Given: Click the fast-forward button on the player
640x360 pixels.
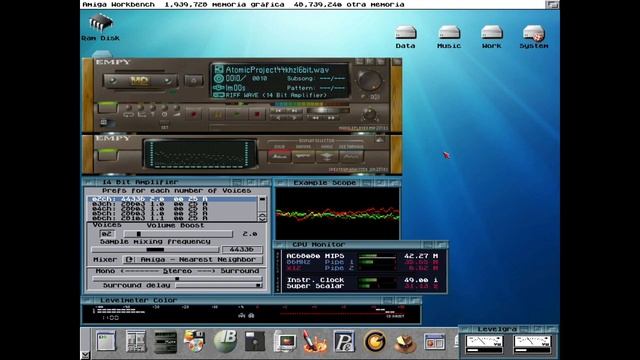Looking at the screenshot, I should [x=331, y=118].
